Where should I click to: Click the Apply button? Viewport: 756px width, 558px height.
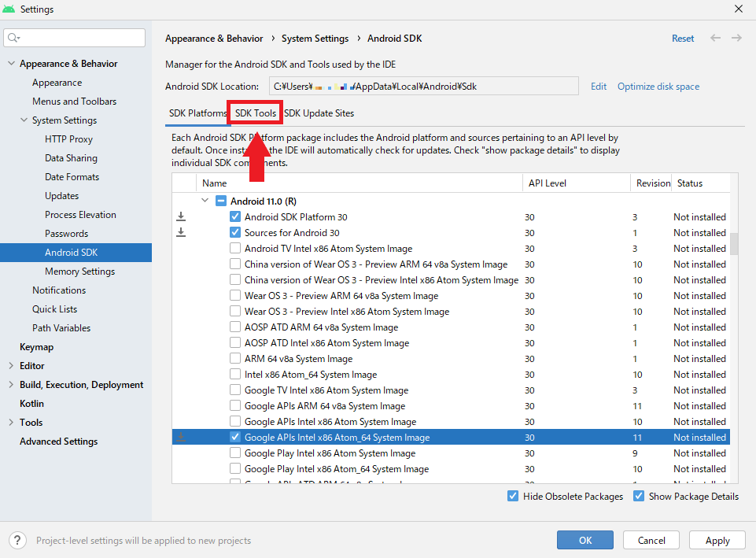(717, 540)
